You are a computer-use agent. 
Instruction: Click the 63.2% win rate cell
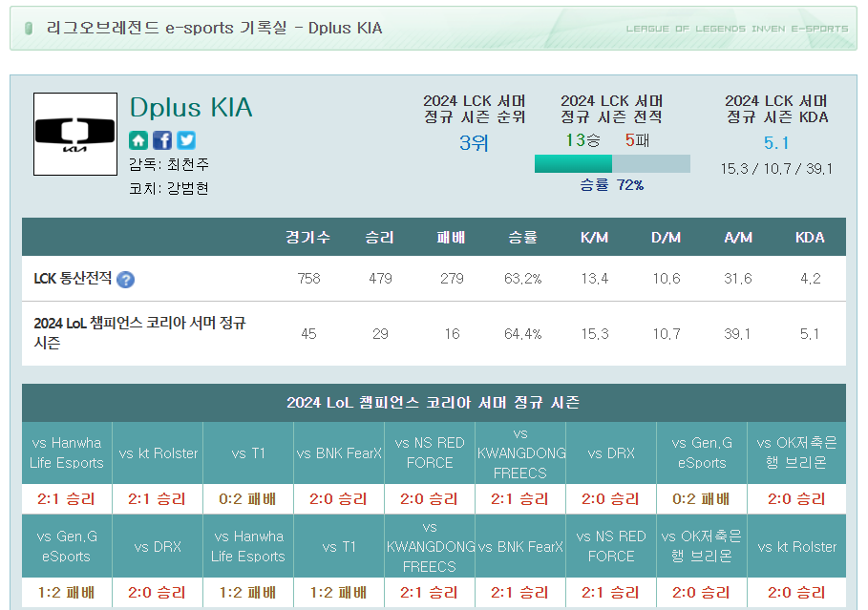coord(523,279)
